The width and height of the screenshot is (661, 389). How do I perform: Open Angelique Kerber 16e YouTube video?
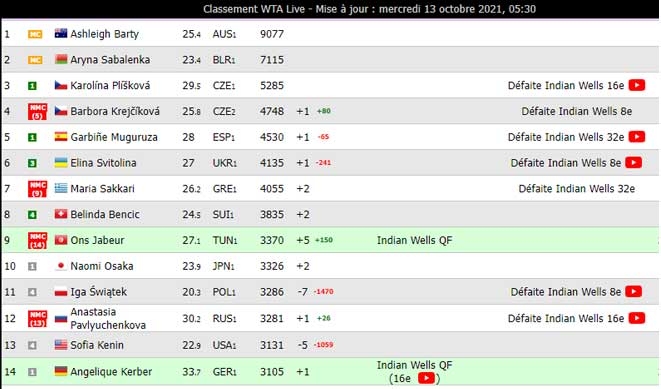[426, 378]
